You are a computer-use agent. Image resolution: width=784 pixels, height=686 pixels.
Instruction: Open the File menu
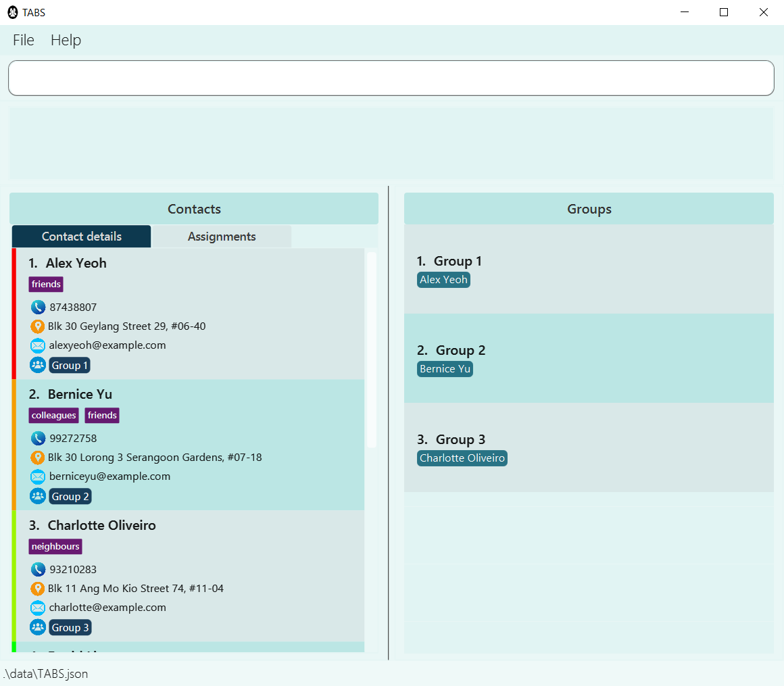click(x=24, y=41)
